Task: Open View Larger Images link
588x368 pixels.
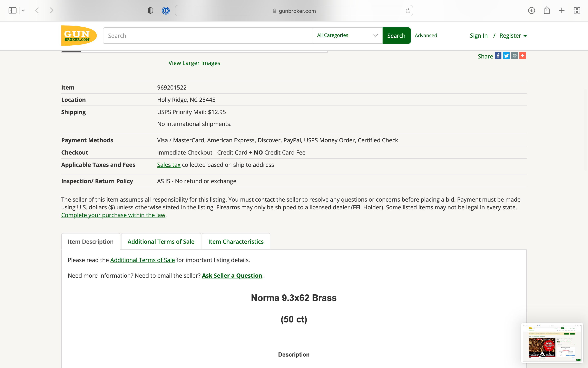Action: pos(194,63)
